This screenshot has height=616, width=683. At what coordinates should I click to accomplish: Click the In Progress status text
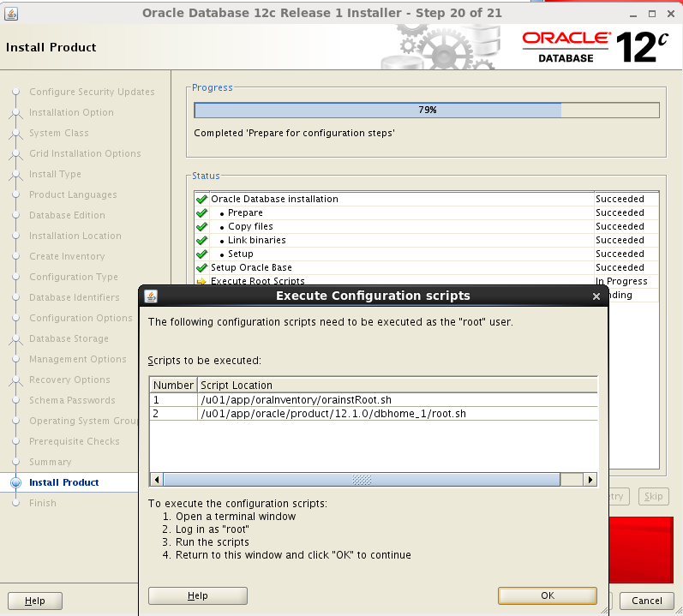pos(621,281)
